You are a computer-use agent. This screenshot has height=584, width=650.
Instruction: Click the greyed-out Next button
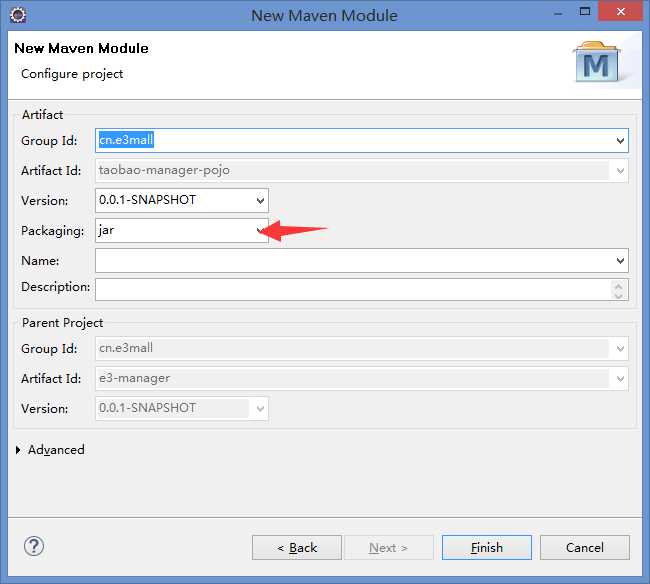point(388,548)
